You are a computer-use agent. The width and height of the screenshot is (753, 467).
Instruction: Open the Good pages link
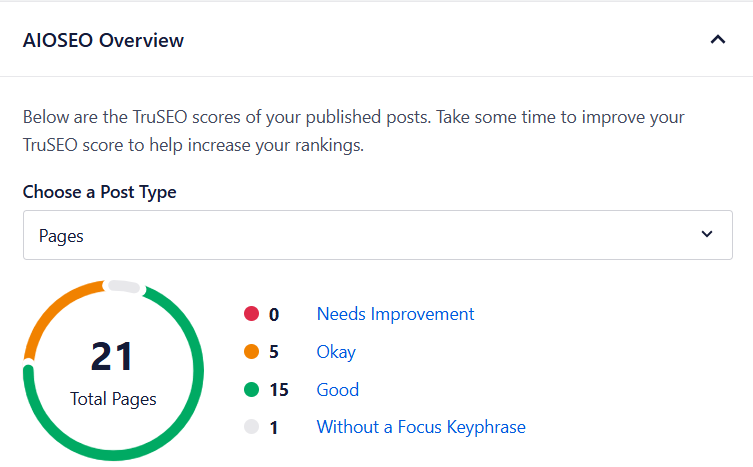click(x=338, y=390)
